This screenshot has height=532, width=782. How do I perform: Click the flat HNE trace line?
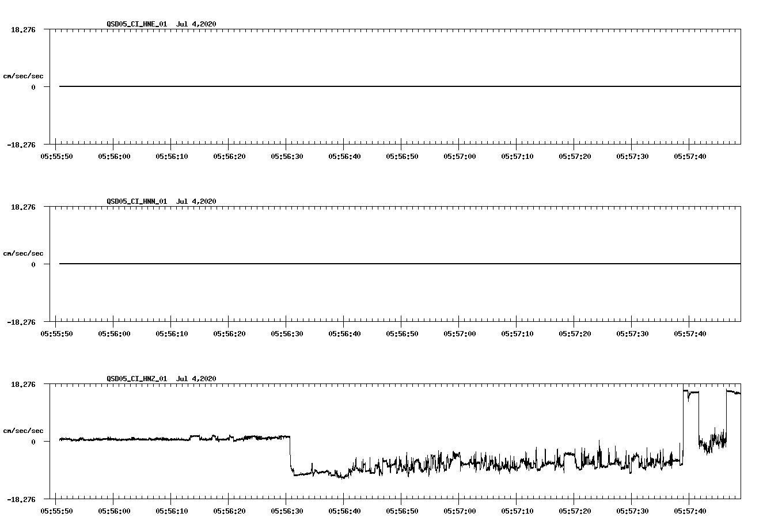pyautogui.click(x=400, y=86)
